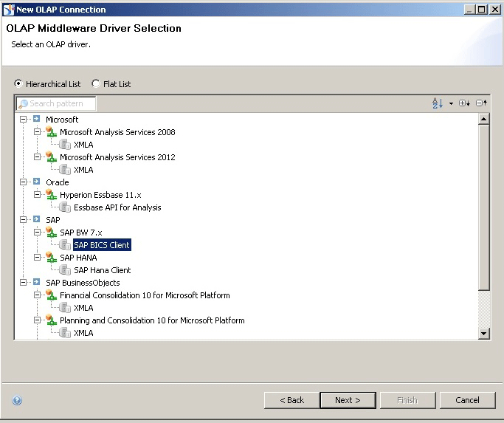
Task: Click the Search pattern input field
Action: pos(56,103)
